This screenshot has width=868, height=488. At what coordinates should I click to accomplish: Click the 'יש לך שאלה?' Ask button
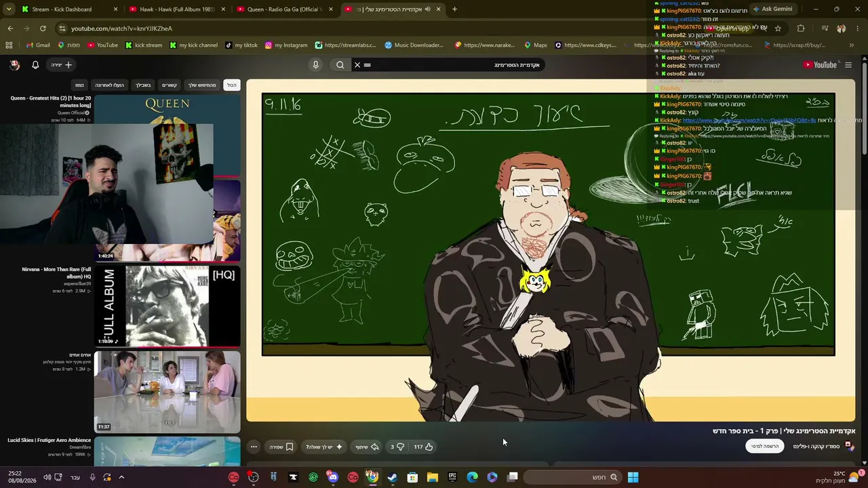point(324,447)
